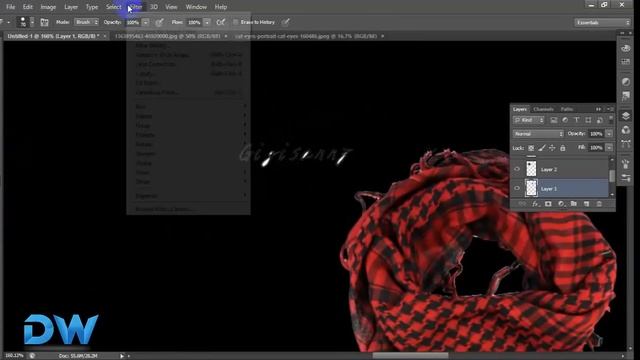This screenshot has width=640, height=360.
Task: Open options bar Opacity slider arrow
Action: [145, 22]
